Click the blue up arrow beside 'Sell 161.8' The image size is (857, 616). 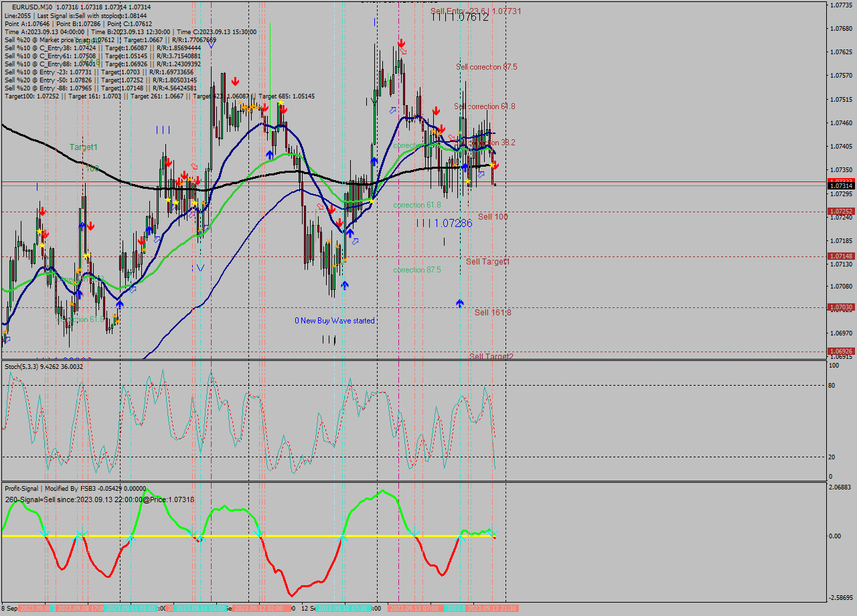[x=460, y=303]
